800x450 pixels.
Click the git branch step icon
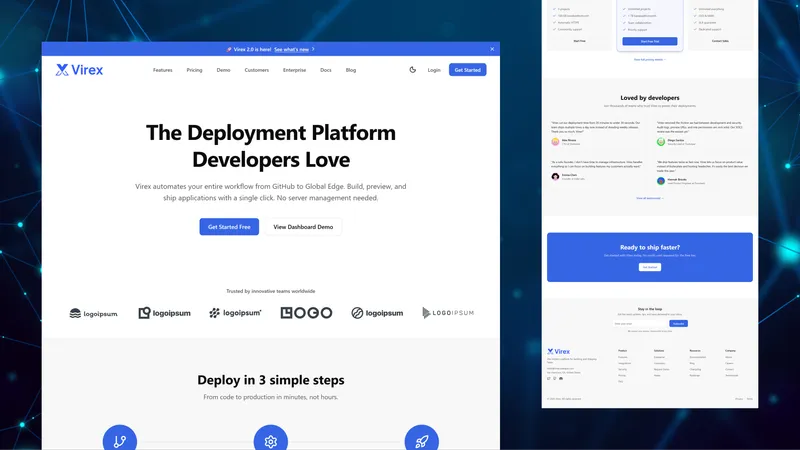point(119,440)
